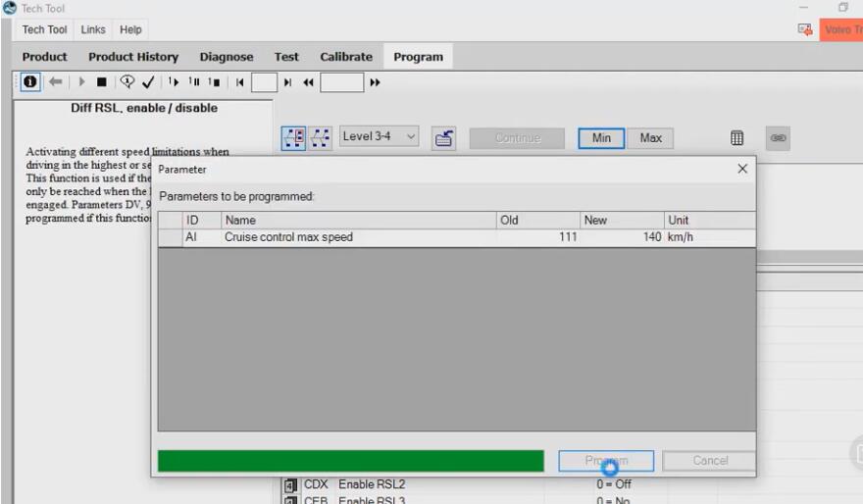
Task: Click the green progress bar
Action: [351, 461]
